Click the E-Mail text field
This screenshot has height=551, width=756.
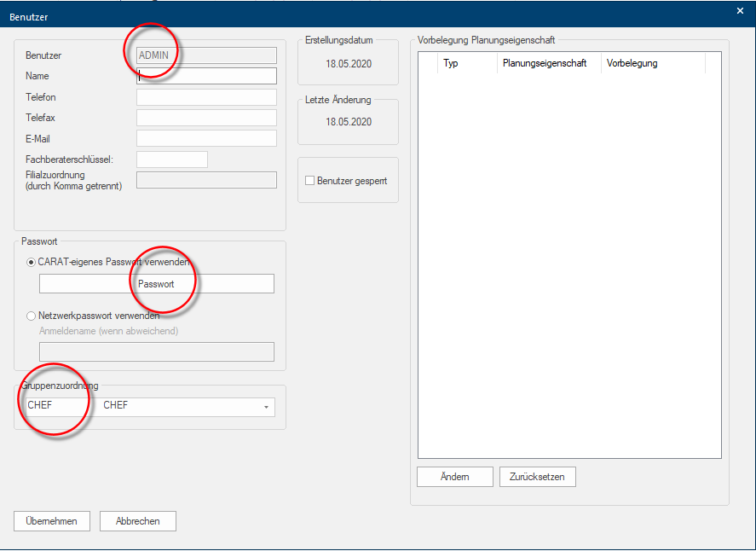coord(206,138)
